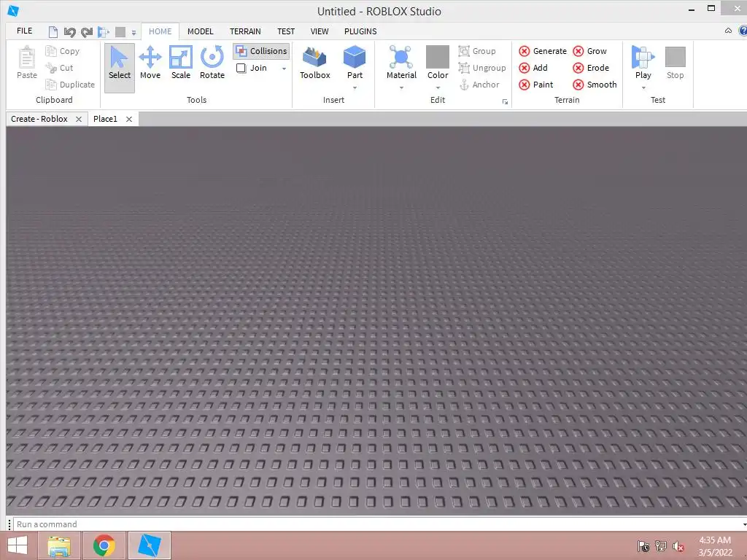
Task: Open Google Chrome from the taskbar
Action: tap(104, 545)
